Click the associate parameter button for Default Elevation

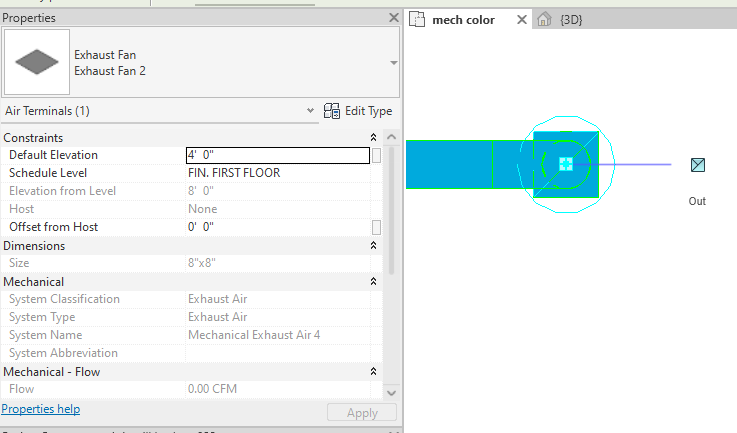(x=376, y=155)
